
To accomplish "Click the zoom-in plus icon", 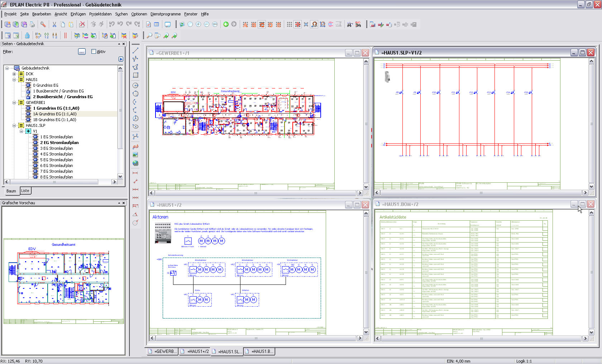I will [198, 24].
